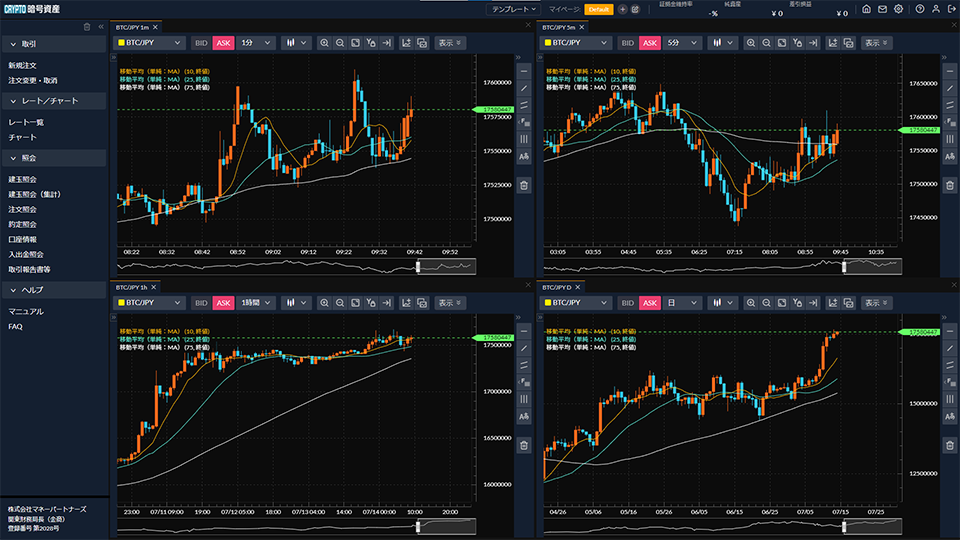
Task: Switch BTC/JPY D chart to BID
Action: [x=628, y=303]
